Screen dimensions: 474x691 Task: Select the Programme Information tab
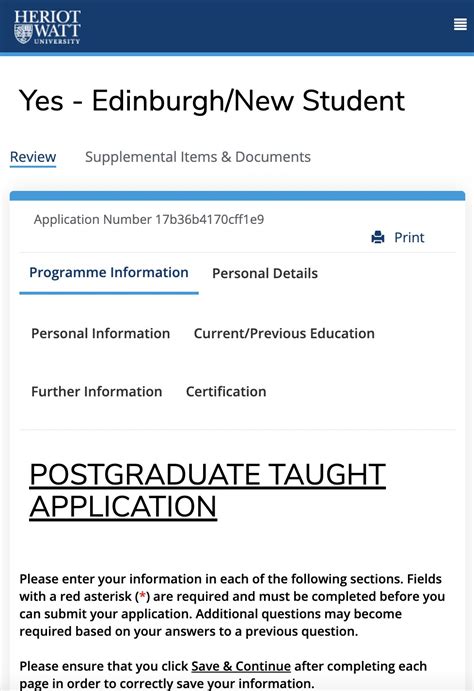(109, 273)
